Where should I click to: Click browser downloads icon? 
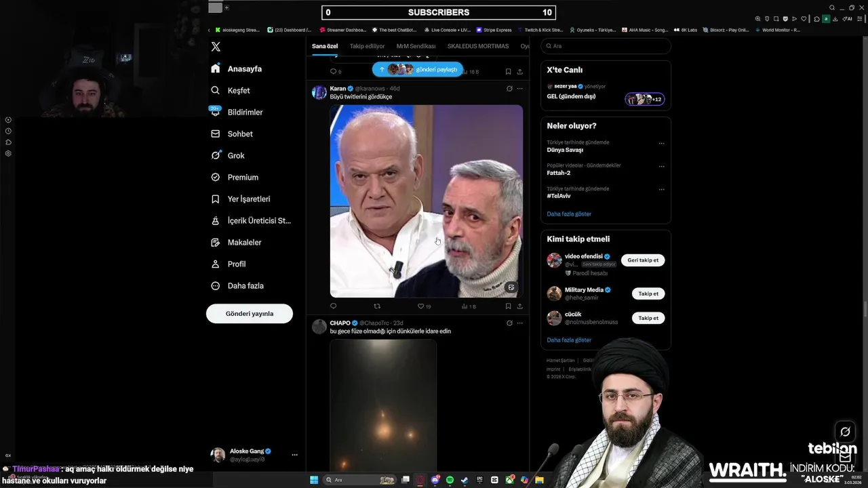(835, 19)
